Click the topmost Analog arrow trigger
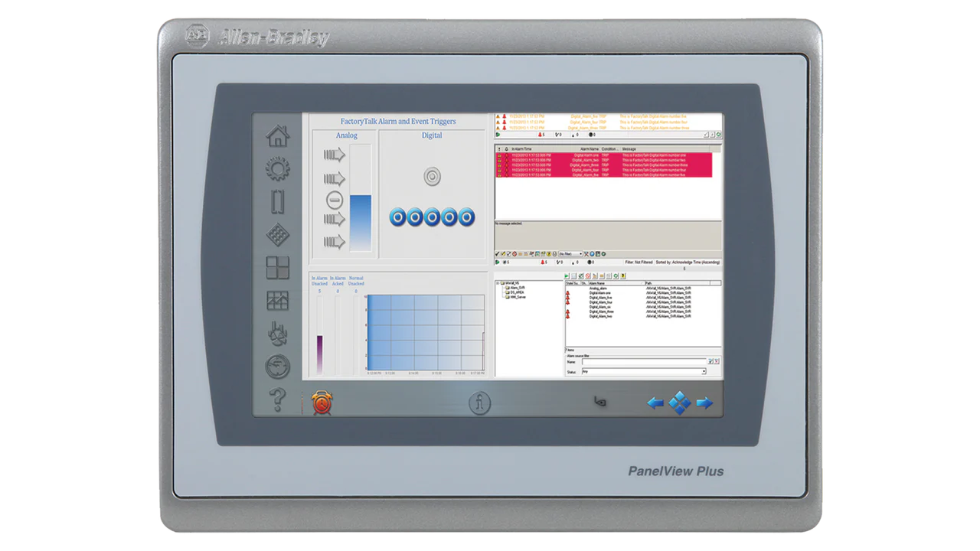Viewport: 980px width, 551px height. click(x=335, y=155)
